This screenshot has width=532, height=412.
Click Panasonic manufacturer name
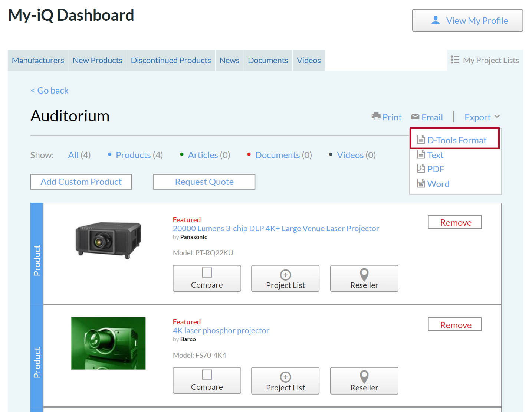click(x=194, y=237)
